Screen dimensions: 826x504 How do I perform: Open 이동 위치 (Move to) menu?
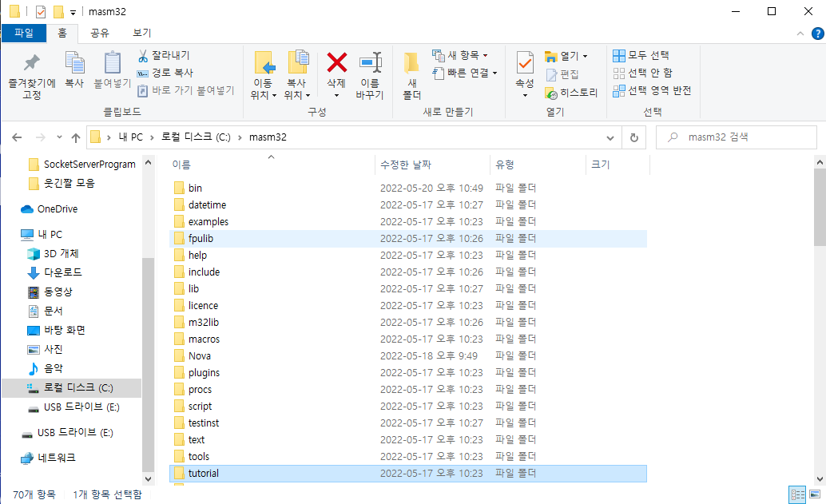[264, 77]
